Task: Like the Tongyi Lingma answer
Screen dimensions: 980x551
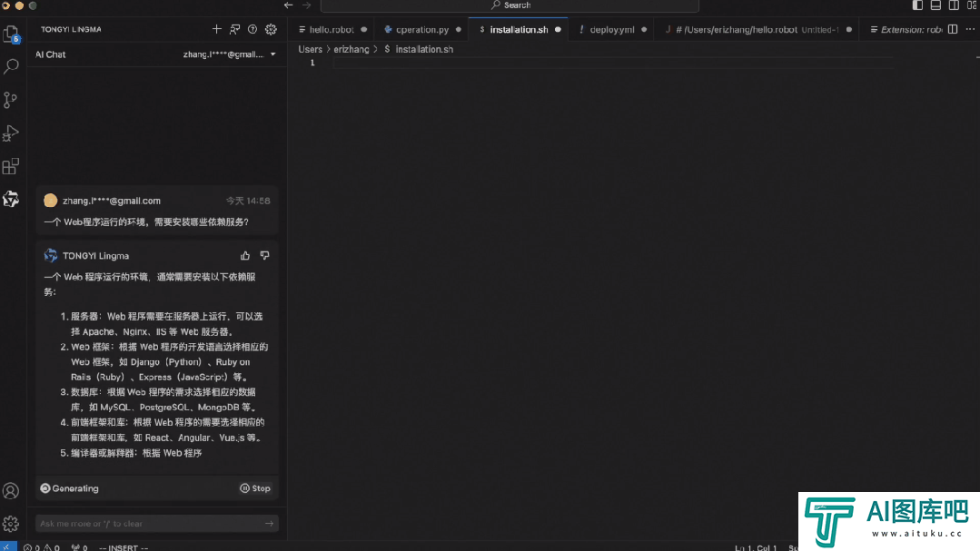Action: tap(245, 255)
